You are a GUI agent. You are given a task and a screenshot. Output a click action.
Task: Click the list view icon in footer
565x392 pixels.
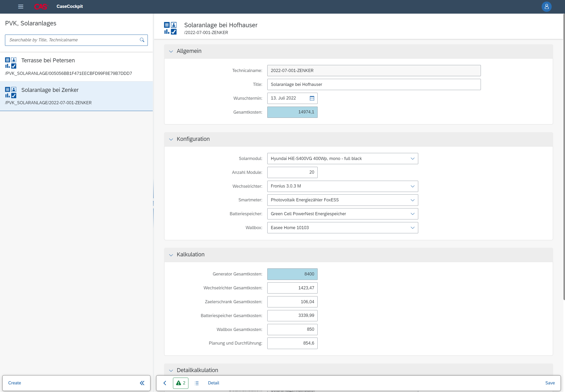click(197, 383)
